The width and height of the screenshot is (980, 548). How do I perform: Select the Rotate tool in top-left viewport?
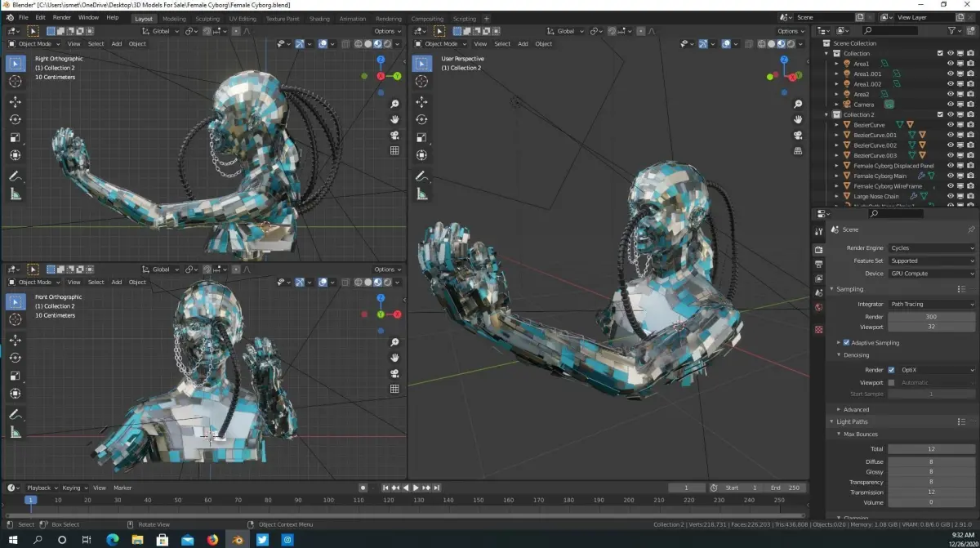point(15,119)
